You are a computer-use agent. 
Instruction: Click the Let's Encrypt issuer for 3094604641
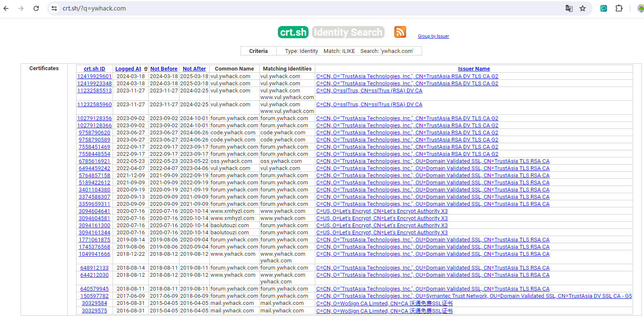(382, 211)
